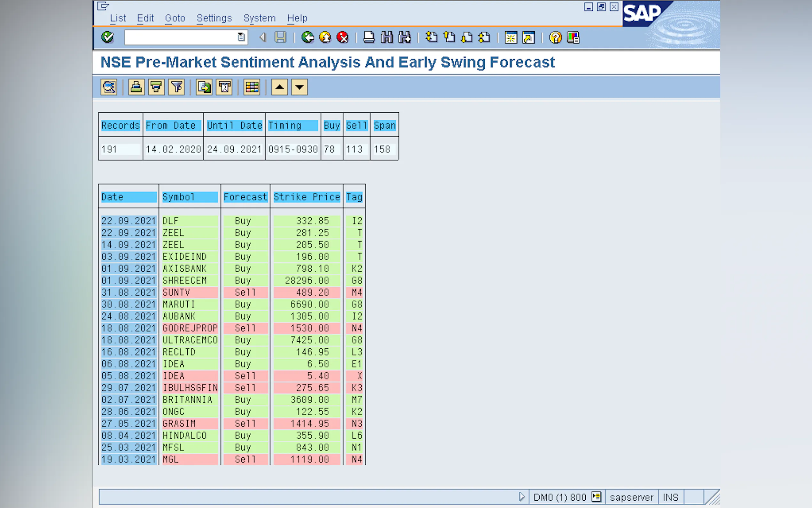Click the Set Filter funnel icon

(x=176, y=87)
